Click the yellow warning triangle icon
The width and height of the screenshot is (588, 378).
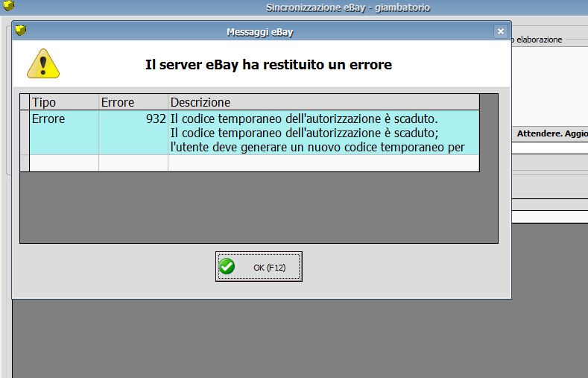pyautogui.click(x=43, y=63)
